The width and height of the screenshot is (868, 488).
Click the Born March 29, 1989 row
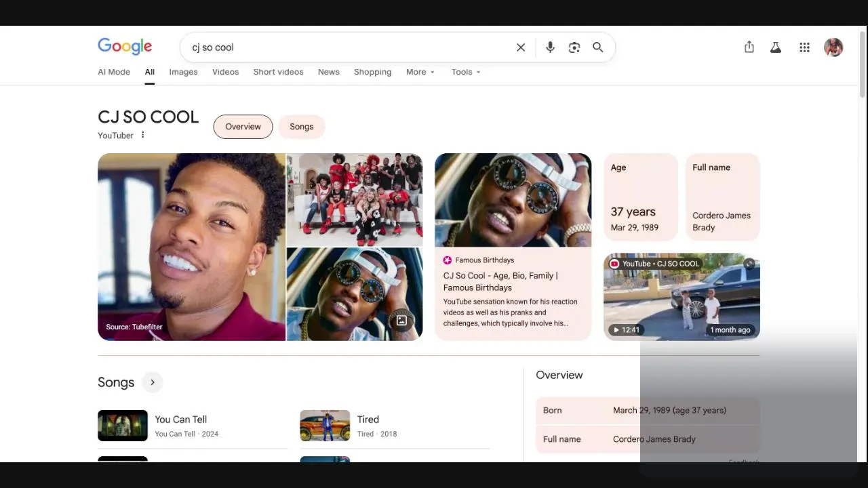(648, 410)
